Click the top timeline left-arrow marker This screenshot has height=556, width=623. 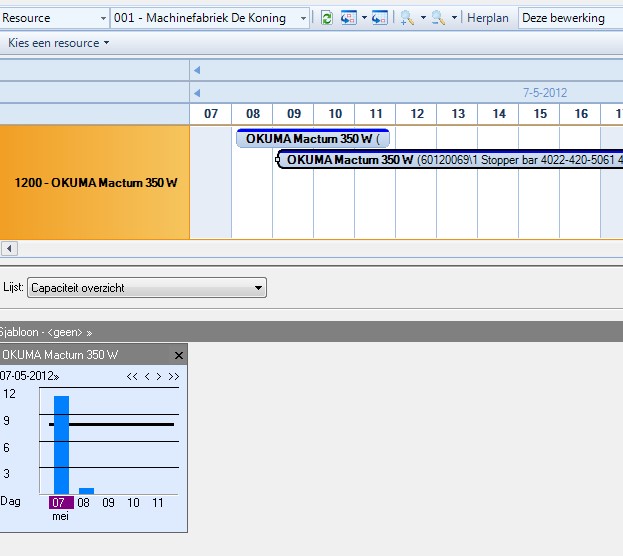click(x=197, y=70)
